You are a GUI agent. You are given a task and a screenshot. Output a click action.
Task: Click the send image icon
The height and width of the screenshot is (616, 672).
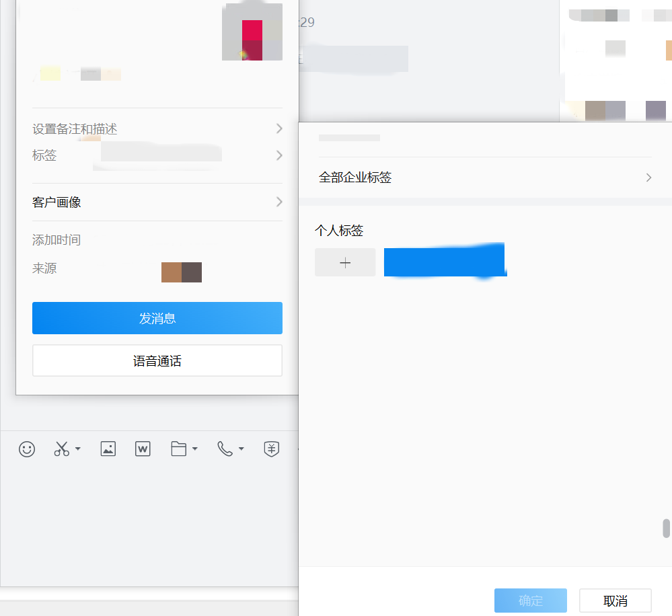(x=108, y=449)
